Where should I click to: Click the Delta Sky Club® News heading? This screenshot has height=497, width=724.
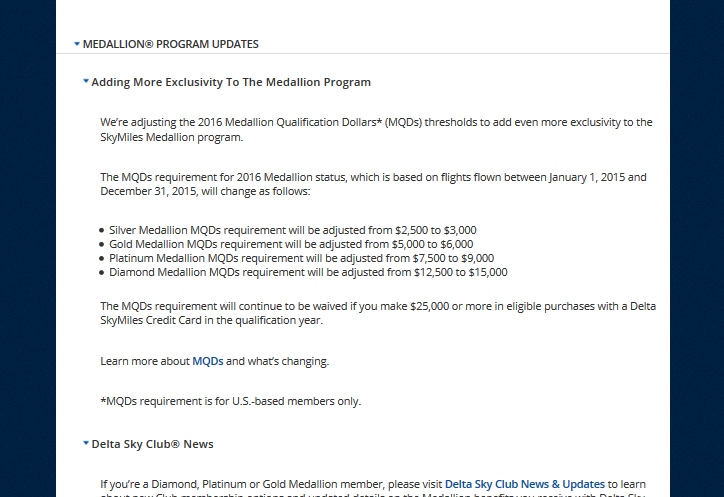tap(152, 444)
